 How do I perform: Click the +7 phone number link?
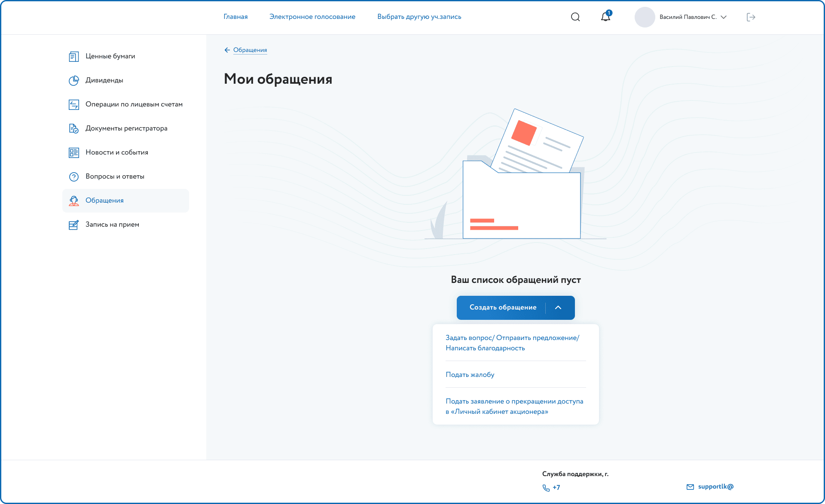(556, 487)
